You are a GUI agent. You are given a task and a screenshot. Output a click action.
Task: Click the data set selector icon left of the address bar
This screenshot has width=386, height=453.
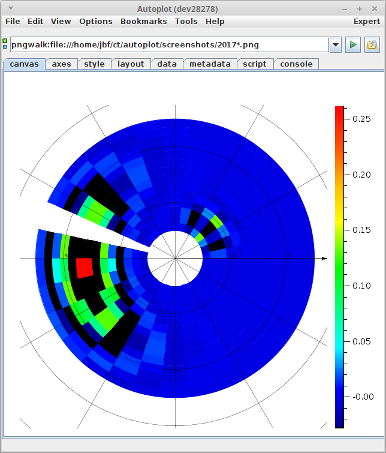(5, 44)
